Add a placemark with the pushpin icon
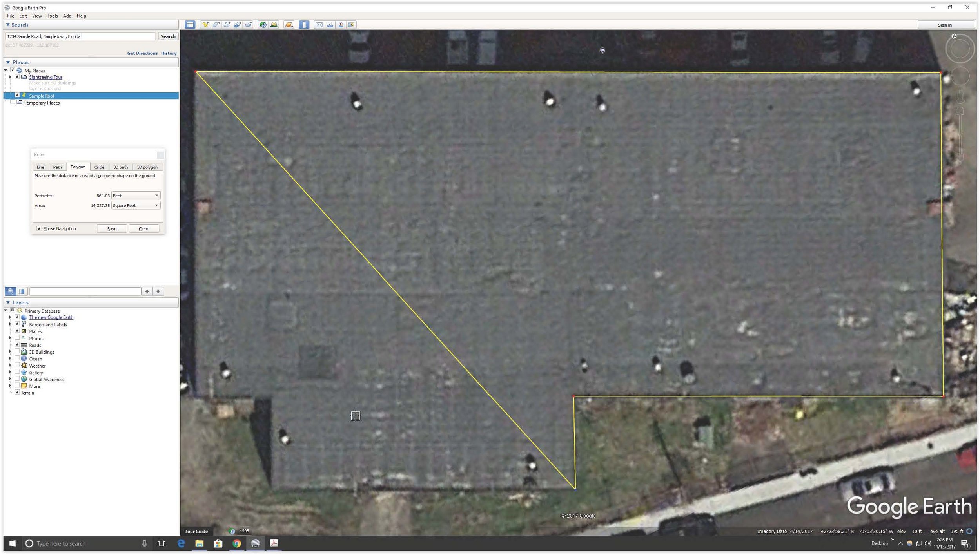Viewport: 980px width, 554px height. [x=205, y=25]
